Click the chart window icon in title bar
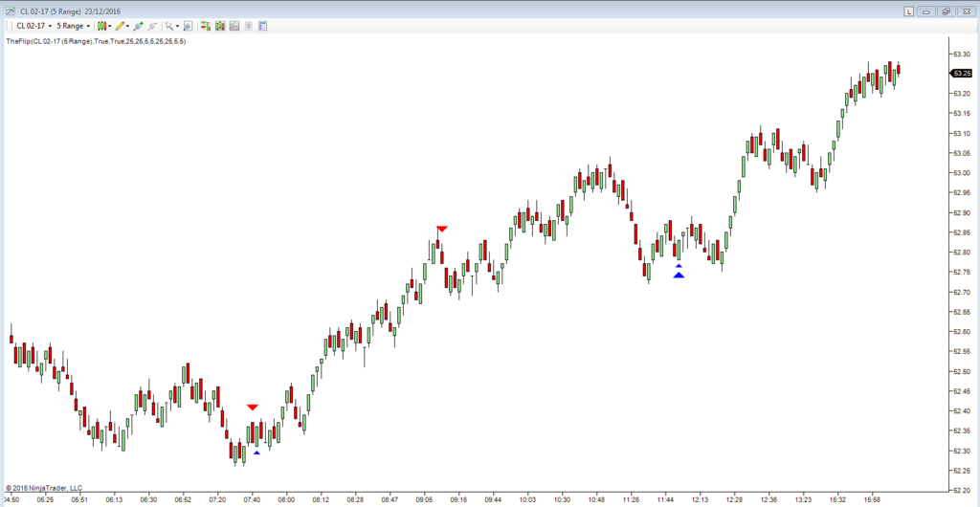 (x=9, y=11)
